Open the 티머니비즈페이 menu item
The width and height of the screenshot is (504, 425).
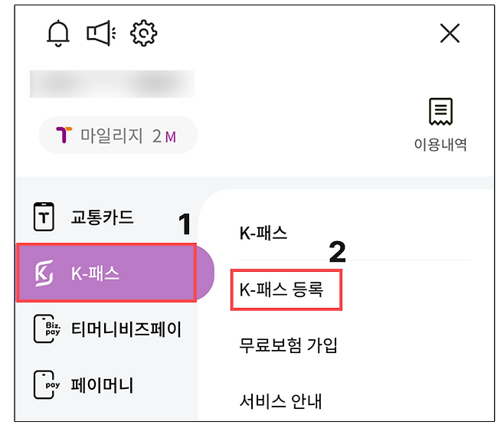(x=126, y=330)
